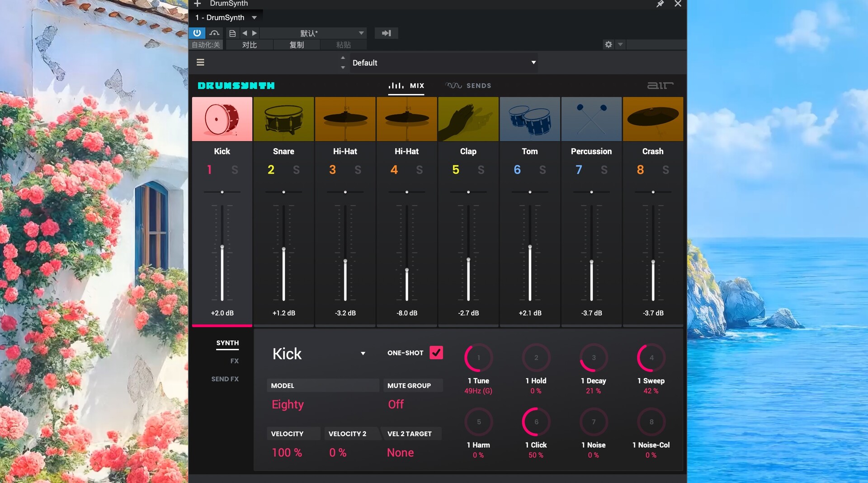Select the Snare drum pad icon
Screen dimensions: 868x483
pyautogui.click(x=283, y=119)
